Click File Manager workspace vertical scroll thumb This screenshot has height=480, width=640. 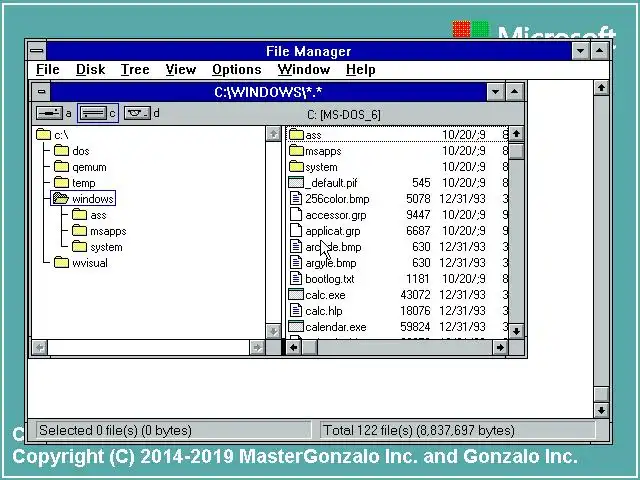[601, 394]
